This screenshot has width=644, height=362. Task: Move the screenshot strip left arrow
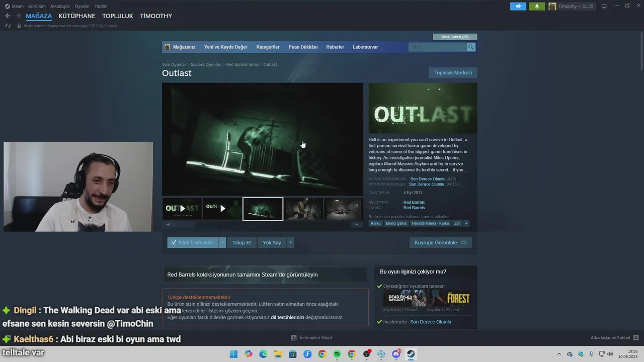coord(168,224)
